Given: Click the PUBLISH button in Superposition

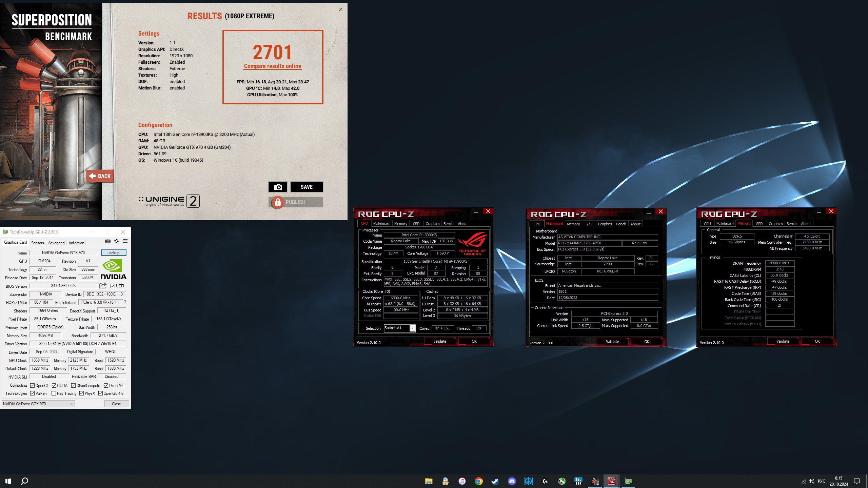Looking at the screenshot, I should pos(296,202).
